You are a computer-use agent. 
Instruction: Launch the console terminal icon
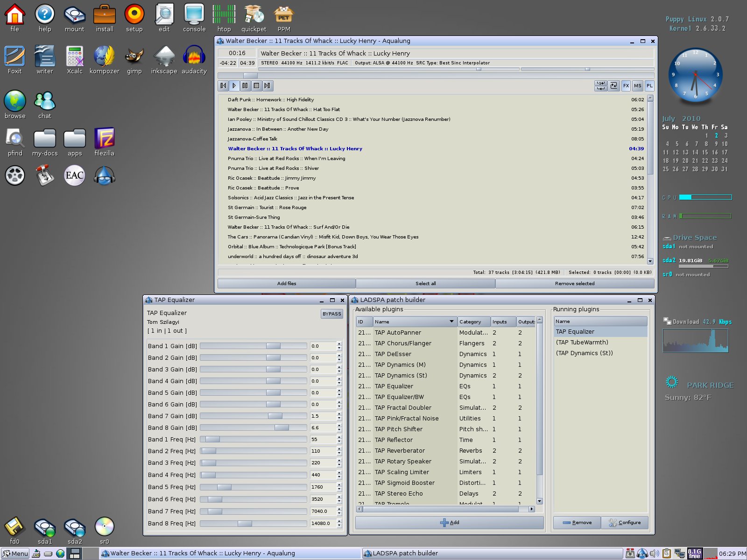pos(194,18)
